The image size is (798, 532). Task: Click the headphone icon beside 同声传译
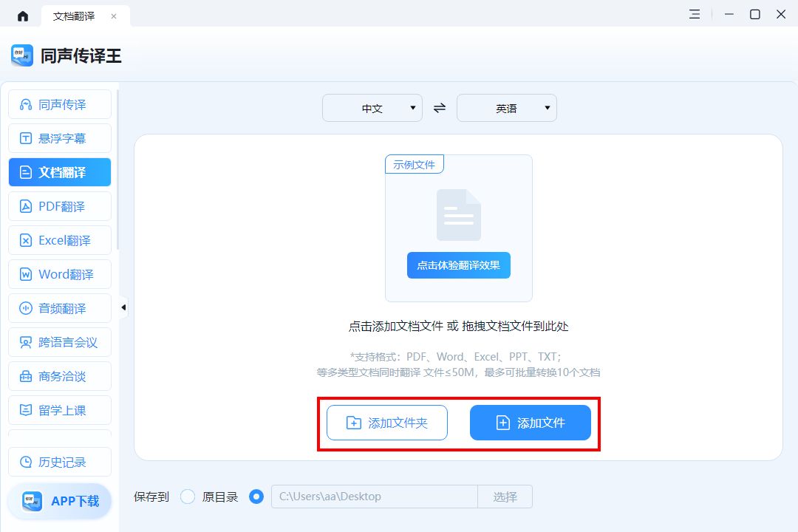[25, 104]
